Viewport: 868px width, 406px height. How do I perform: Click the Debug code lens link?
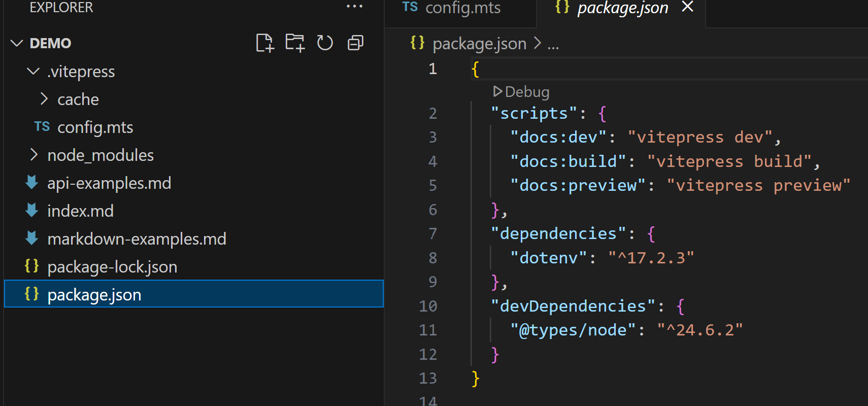527,92
